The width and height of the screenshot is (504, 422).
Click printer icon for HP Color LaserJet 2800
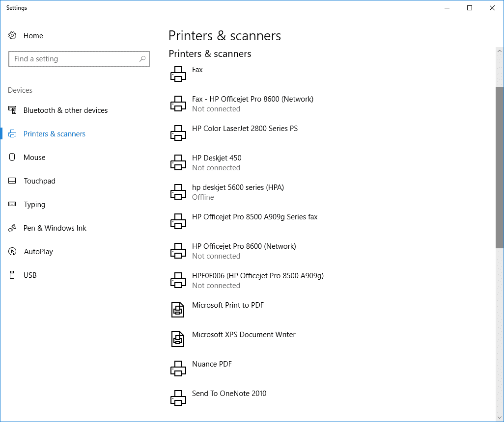pos(178,133)
